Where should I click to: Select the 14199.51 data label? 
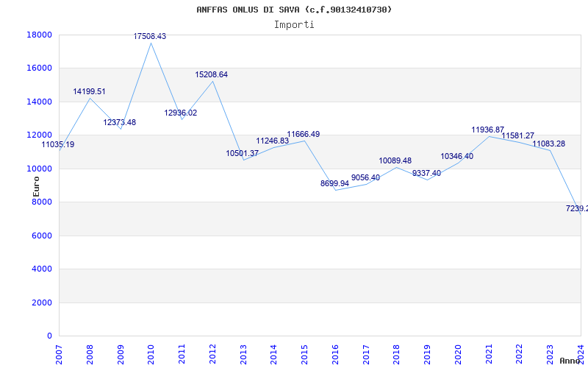[x=89, y=91]
